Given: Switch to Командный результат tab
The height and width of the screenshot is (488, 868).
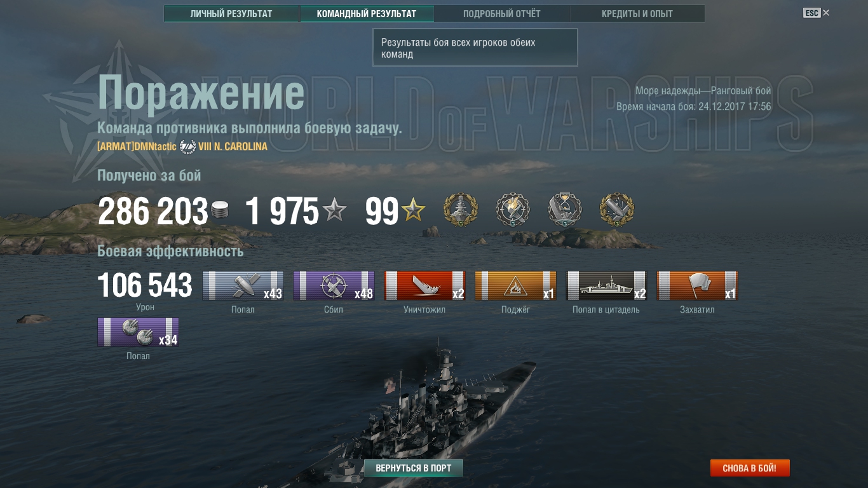Looking at the screenshot, I should click(367, 13).
